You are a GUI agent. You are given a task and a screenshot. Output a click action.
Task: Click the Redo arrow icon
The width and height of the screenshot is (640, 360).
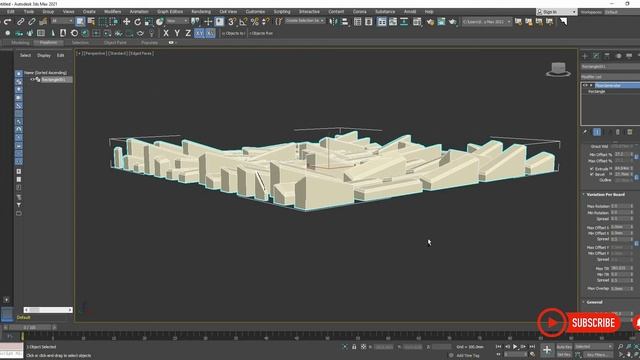click(8, 22)
